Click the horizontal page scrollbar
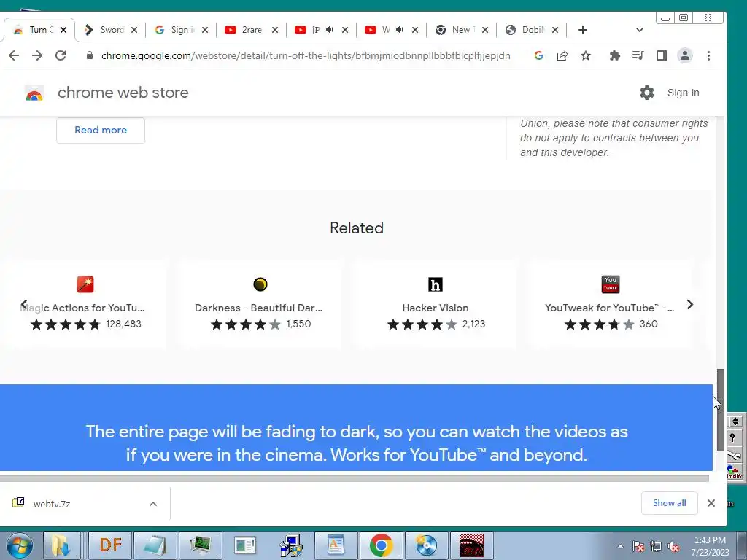 tap(355, 478)
